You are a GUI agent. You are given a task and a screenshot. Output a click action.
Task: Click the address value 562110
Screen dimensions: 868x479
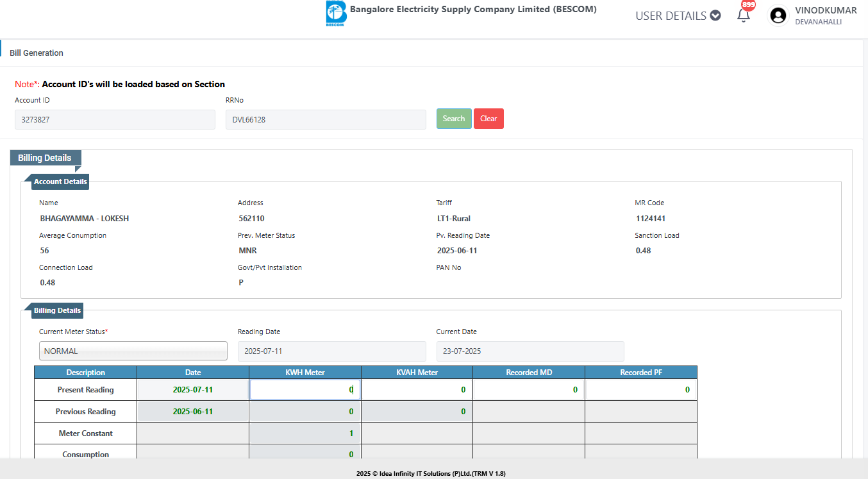click(251, 219)
